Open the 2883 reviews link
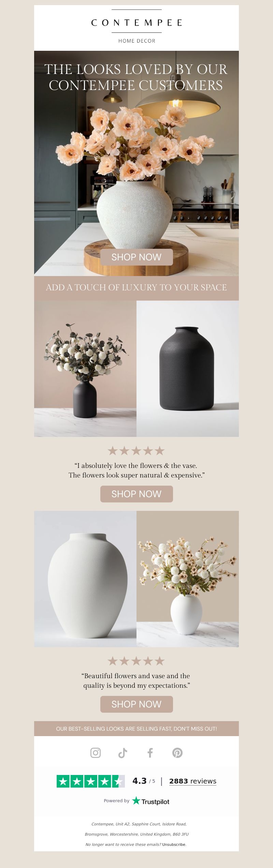Viewport: 273px width, 868px height. 193,781
